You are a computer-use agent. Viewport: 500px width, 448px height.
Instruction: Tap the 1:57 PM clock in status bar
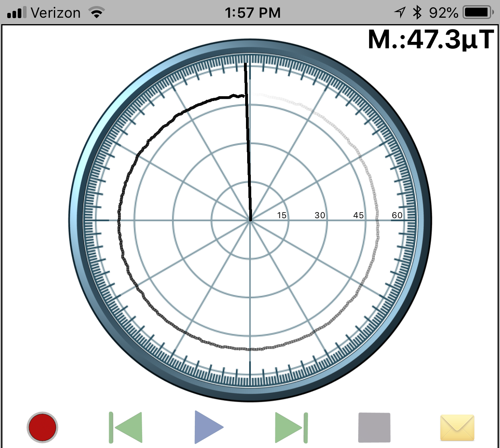point(253,13)
